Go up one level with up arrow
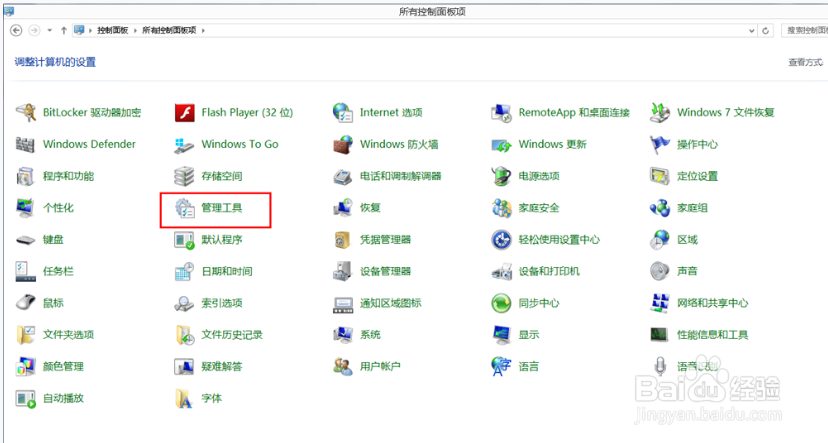Image resolution: width=828 pixels, height=443 pixels. 64,31
